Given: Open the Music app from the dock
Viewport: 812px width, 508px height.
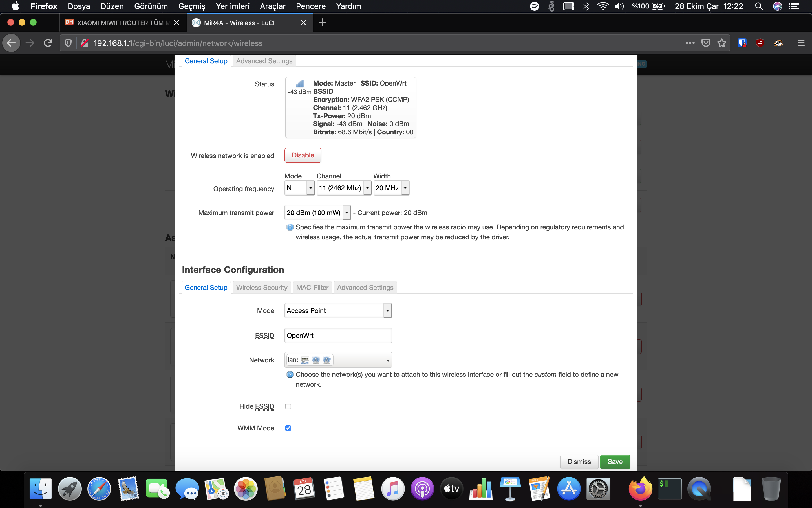Looking at the screenshot, I should click(392, 489).
